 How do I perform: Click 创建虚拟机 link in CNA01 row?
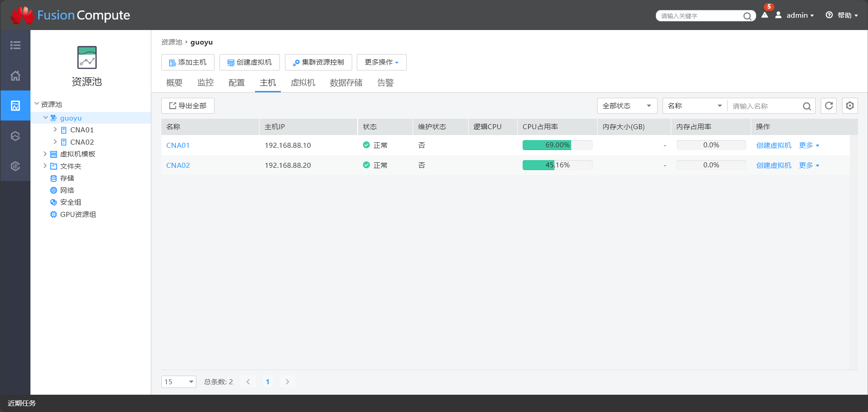point(774,146)
